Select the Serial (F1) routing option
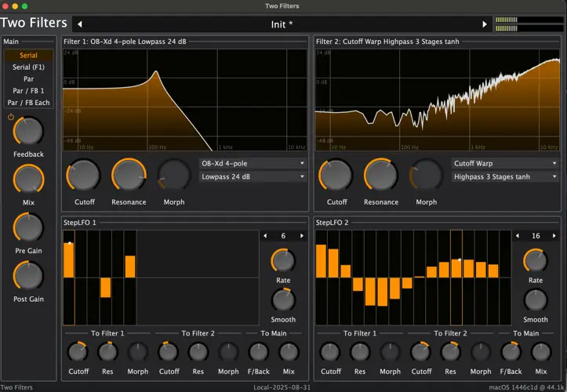The image size is (567, 392). pyautogui.click(x=28, y=67)
